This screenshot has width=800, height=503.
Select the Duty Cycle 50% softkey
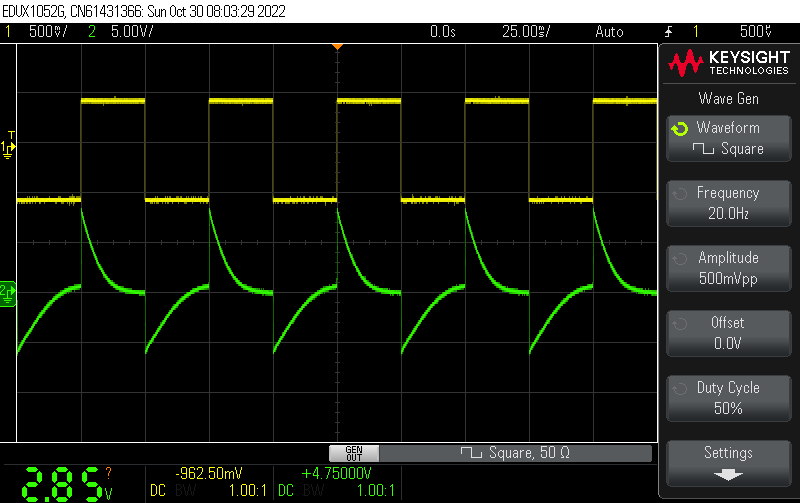(x=727, y=398)
